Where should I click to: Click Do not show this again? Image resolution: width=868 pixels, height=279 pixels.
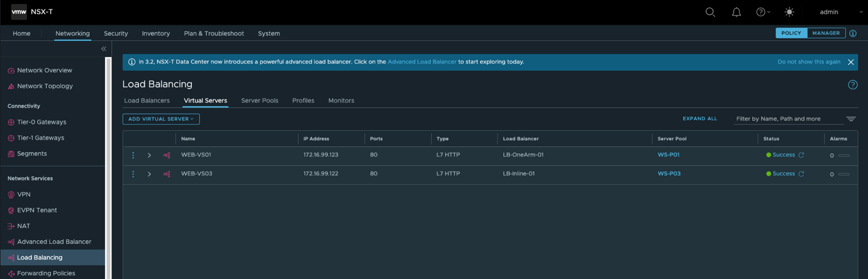tap(809, 62)
